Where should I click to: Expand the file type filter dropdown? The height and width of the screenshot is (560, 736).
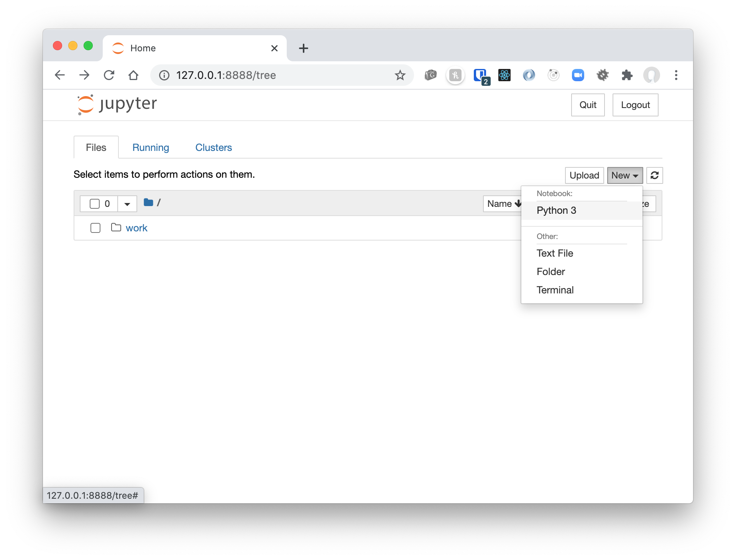click(x=127, y=203)
